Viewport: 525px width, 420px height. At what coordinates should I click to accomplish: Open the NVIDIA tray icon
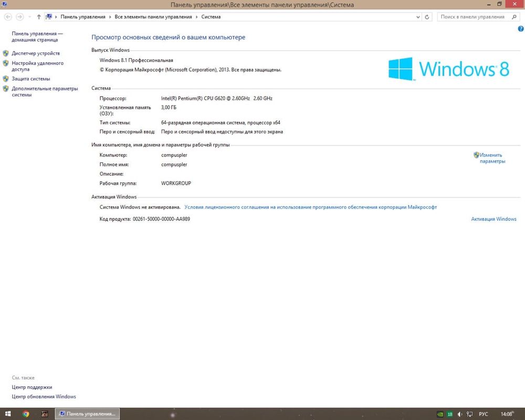pyautogui.click(x=440, y=414)
